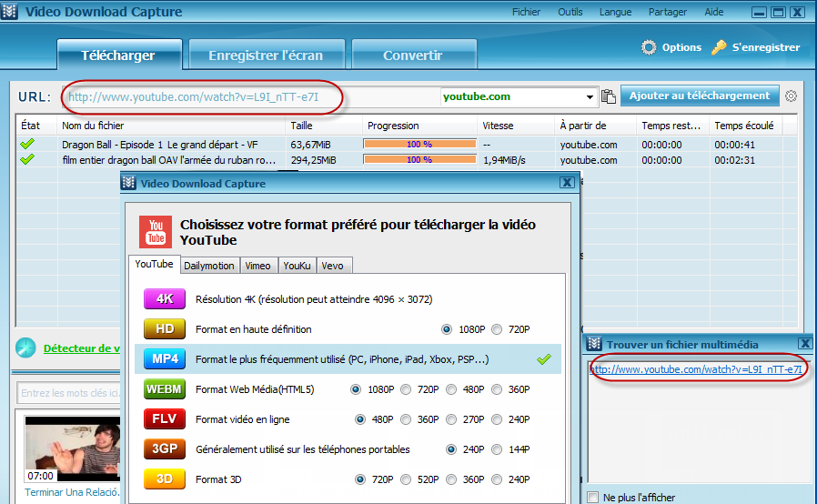The width and height of the screenshot is (817, 504).
Task: Click the small settings gear after Ajouter
Action: (791, 96)
